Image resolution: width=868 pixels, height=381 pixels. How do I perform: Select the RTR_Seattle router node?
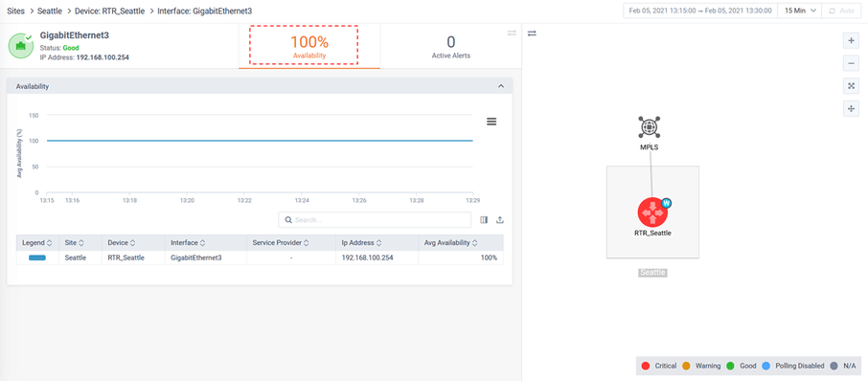click(652, 213)
